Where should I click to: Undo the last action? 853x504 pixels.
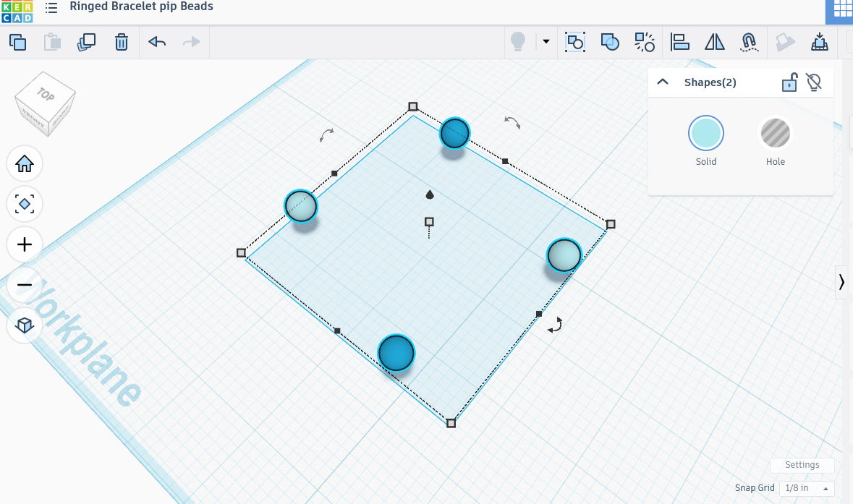click(157, 42)
